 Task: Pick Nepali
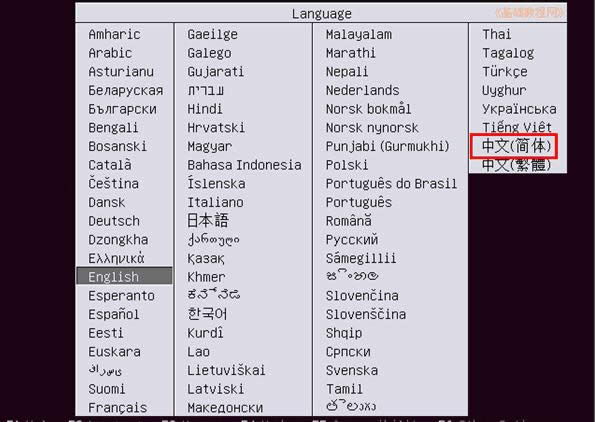tap(347, 72)
